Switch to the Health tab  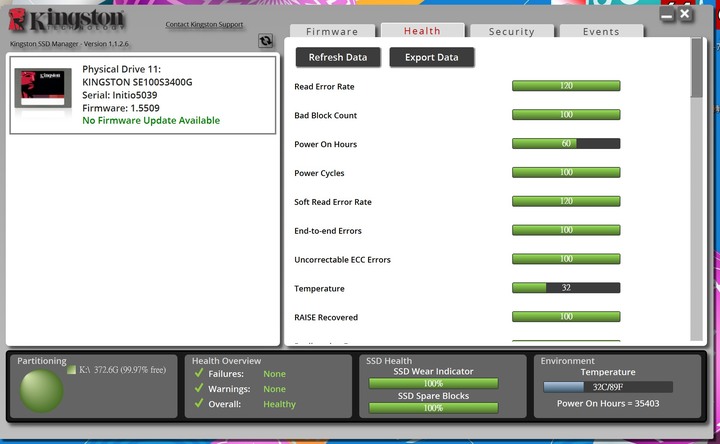pos(422,30)
